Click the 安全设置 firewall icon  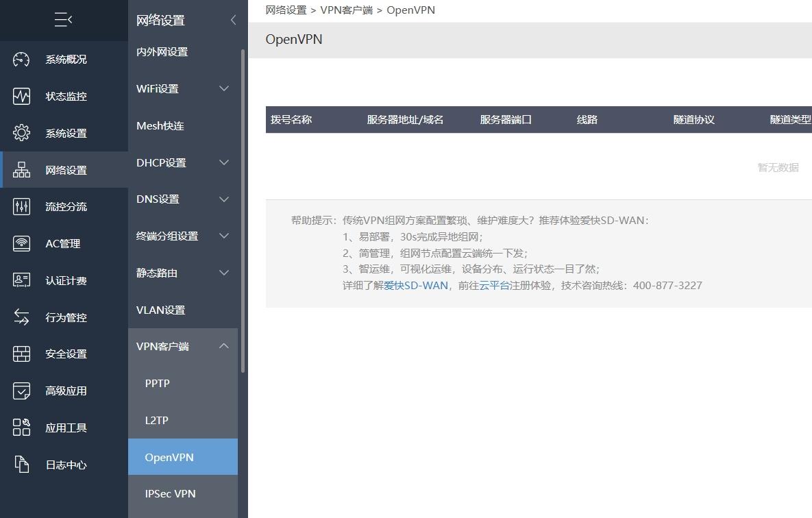pyautogui.click(x=21, y=354)
